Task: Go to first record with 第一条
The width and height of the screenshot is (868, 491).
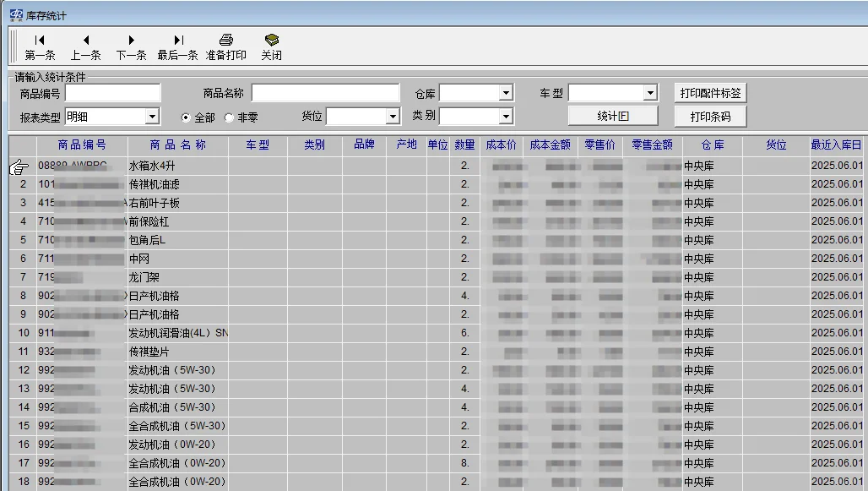Action: coord(40,46)
